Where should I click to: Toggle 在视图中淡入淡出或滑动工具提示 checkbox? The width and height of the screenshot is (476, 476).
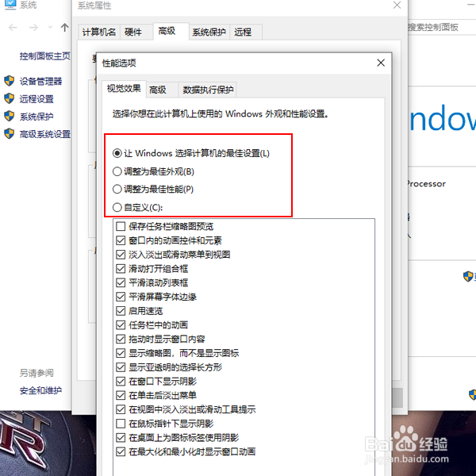pyautogui.click(x=121, y=409)
